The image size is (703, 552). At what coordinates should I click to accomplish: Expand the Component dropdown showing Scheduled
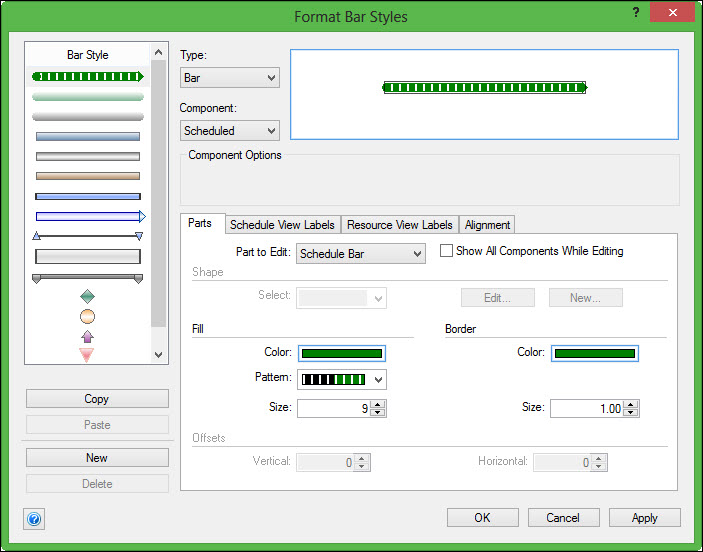(230, 131)
